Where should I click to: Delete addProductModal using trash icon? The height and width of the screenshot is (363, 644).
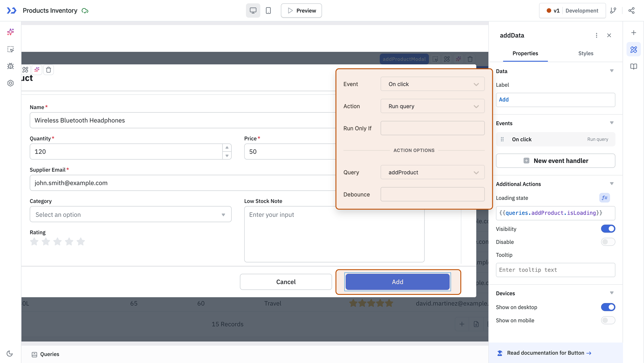click(470, 59)
